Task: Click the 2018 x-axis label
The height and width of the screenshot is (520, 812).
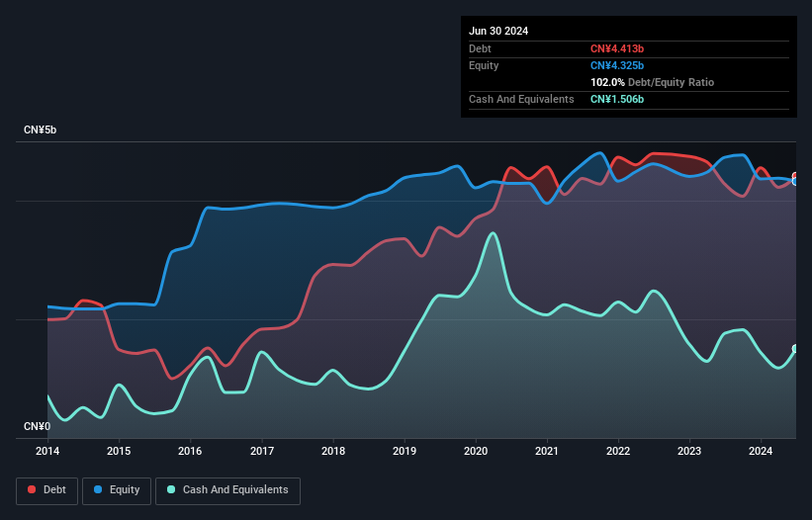Action: pyautogui.click(x=333, y=451)
